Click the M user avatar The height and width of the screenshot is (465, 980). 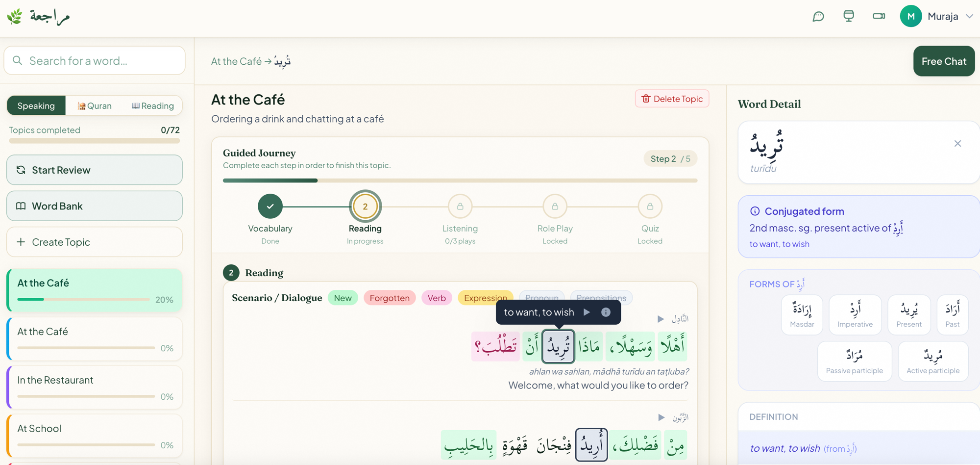(x=911, y=16)
